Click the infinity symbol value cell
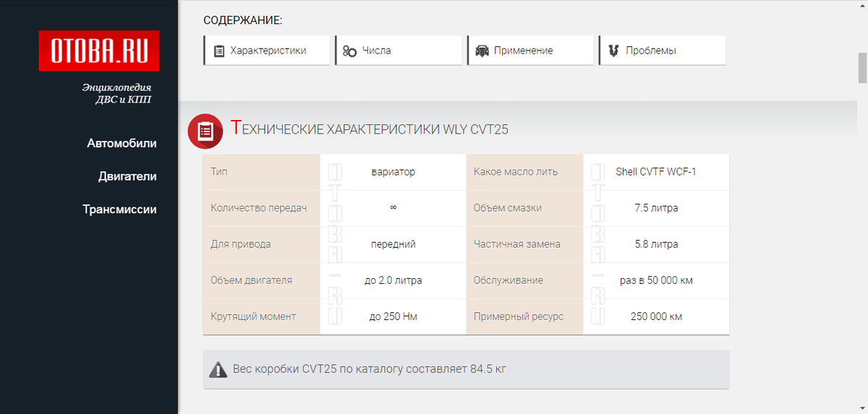 pos(393,208)
